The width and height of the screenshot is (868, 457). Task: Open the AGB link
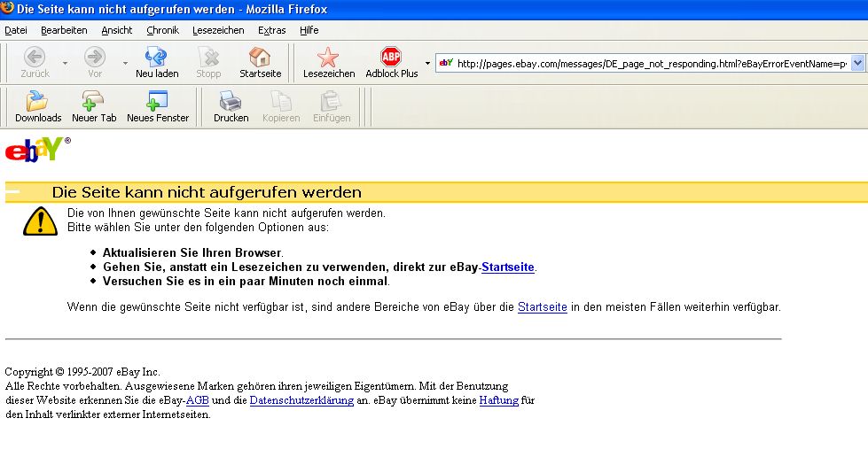[x=197, y=400]
